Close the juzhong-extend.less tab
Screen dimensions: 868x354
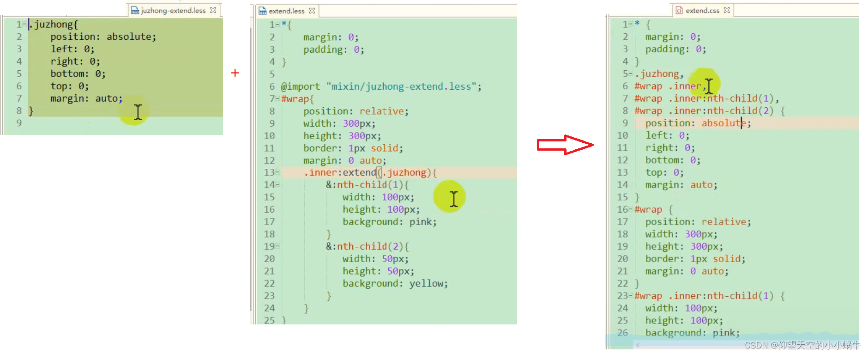tap(213, 10)
